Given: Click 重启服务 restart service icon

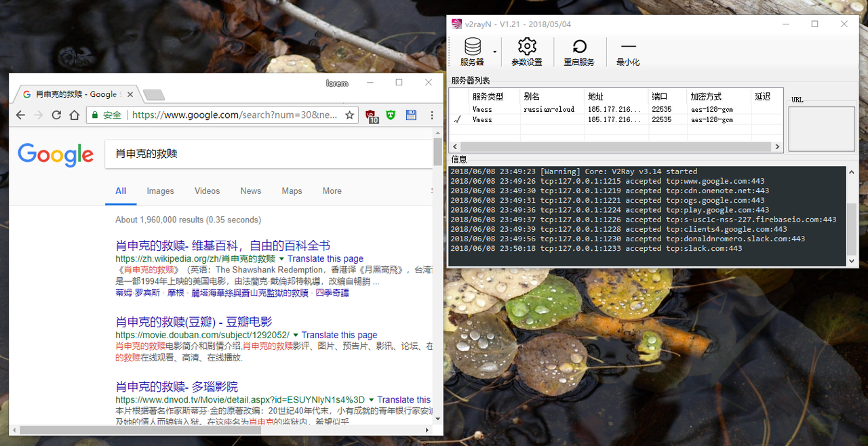Looking at the screenshot, I should click(579, 52).
